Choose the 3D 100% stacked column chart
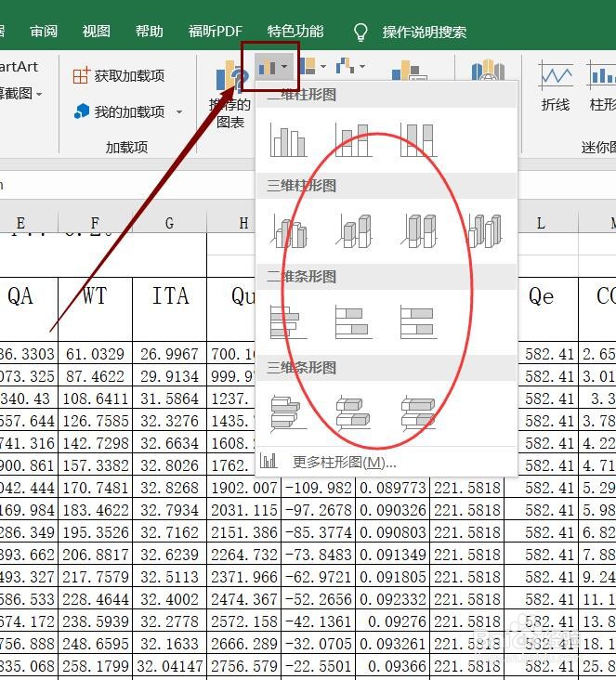The image size is (616, 680). click(418, 231)
